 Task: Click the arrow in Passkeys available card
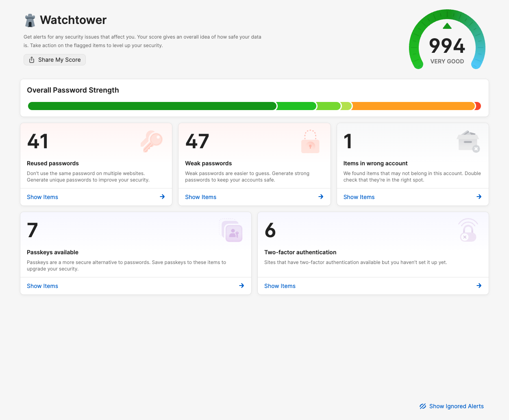(241, 286)
